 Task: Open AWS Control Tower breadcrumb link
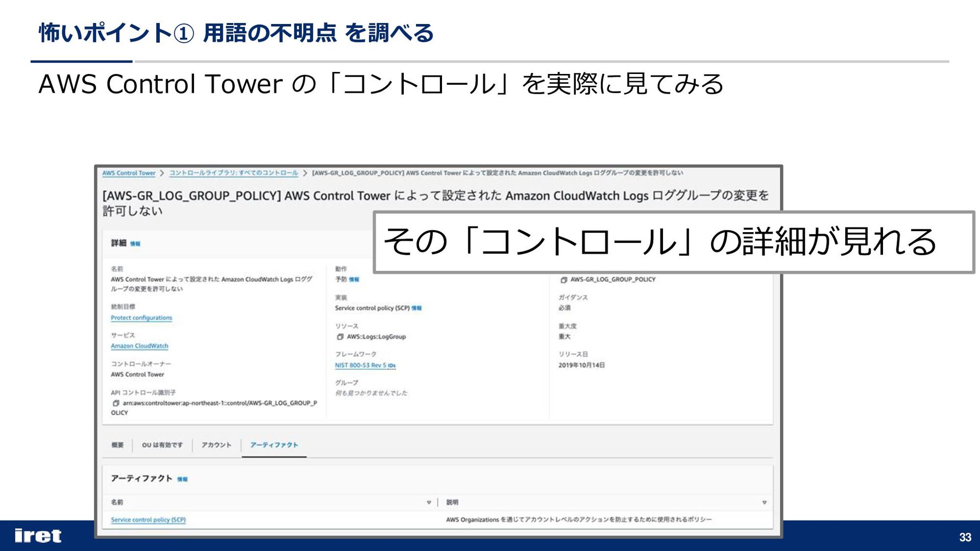129,173
